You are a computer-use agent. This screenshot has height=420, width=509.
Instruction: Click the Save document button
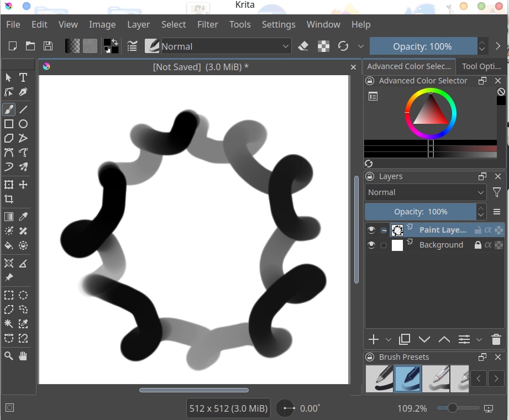[x=48, y=46]
